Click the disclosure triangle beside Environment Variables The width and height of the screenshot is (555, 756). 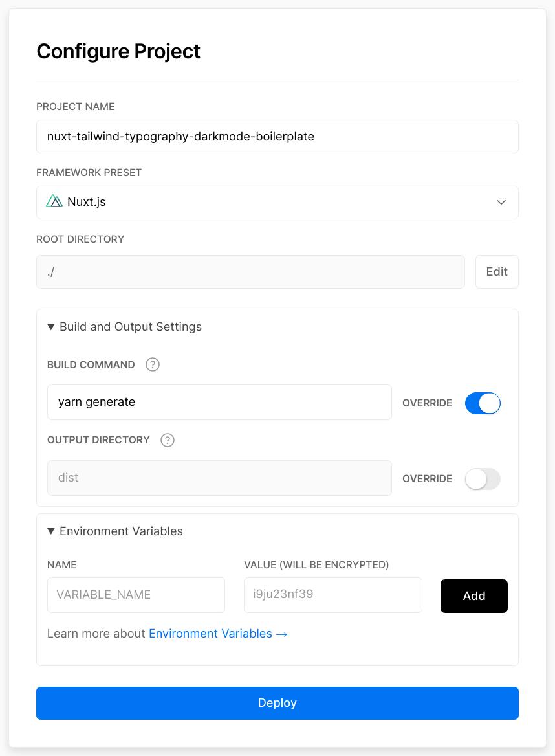point(51,531)
